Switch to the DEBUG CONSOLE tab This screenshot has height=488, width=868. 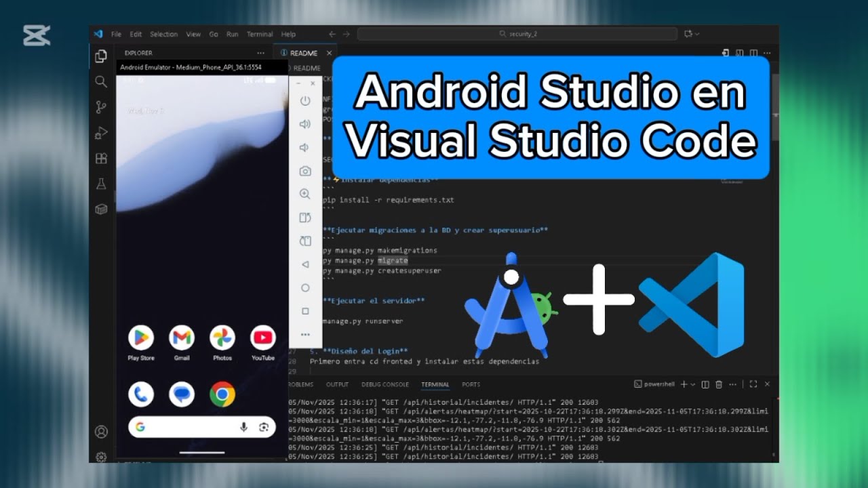click(384, 384)
